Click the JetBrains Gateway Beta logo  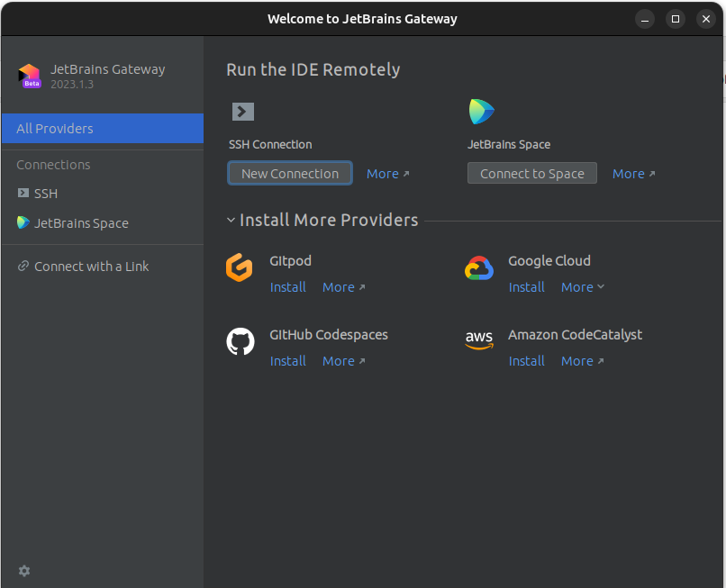30,76
